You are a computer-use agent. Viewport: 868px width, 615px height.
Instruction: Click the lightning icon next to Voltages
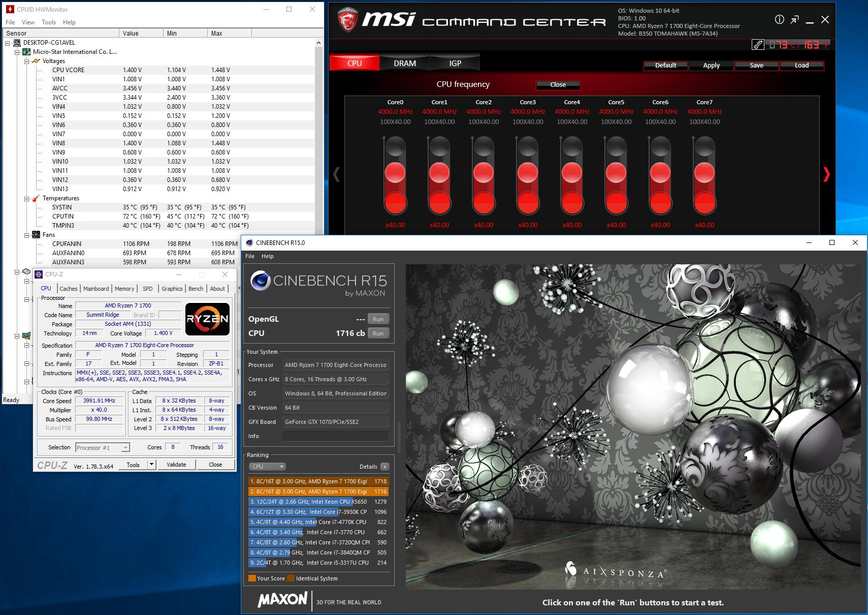36,61
